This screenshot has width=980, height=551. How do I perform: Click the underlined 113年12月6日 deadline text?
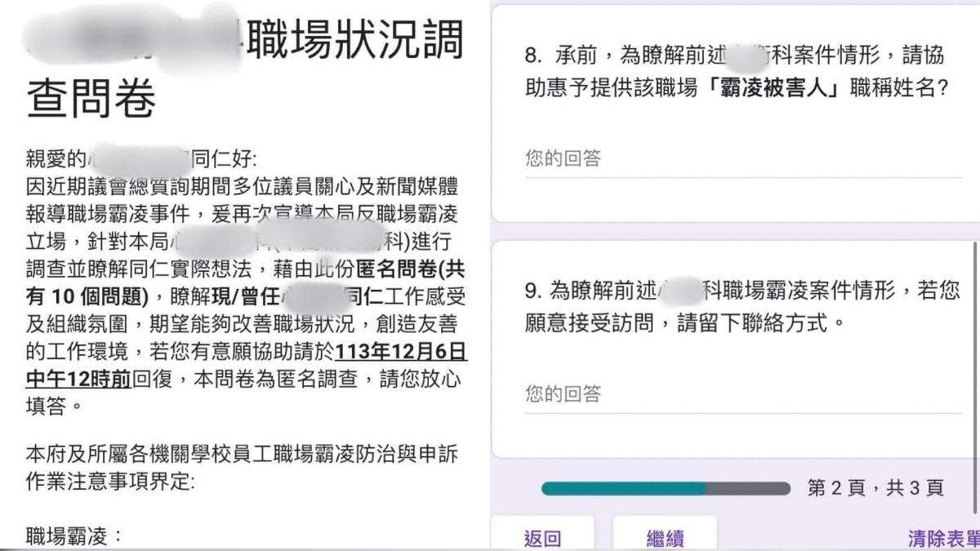[401, 352]
